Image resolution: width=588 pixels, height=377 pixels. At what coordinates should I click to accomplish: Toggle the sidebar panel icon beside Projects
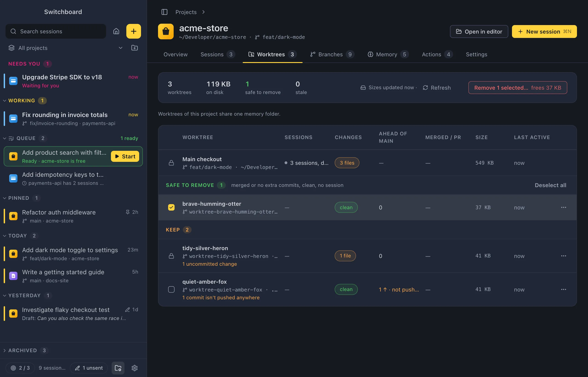pos(164,12)
